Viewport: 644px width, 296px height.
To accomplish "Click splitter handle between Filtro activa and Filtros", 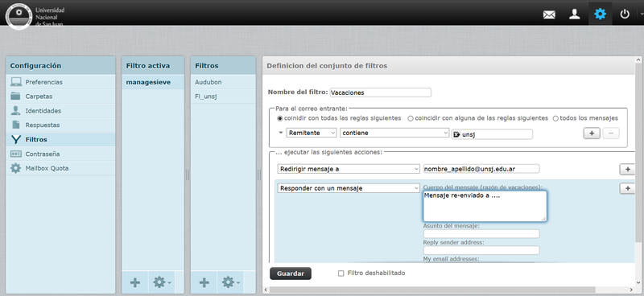I will coord(188,175).
